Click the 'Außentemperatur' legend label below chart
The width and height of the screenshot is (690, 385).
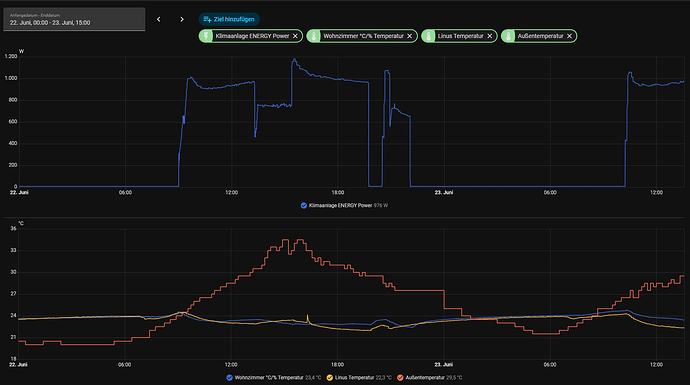(x=425, y=378)
